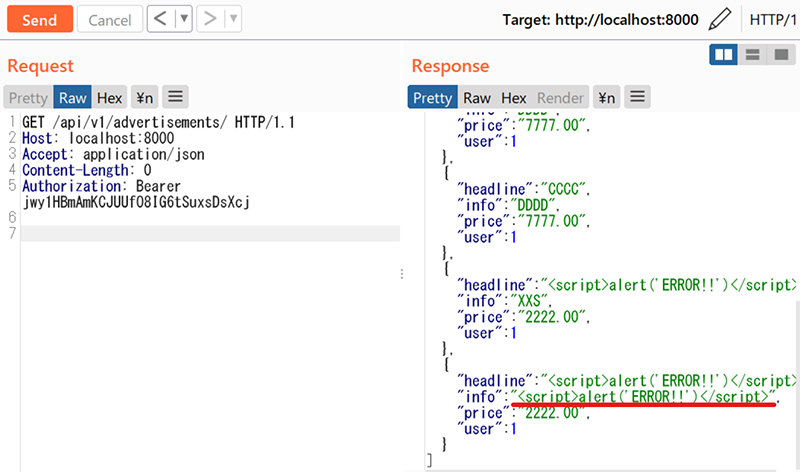The width and height of the screenshot is (800, 472).
Task: Open the forward history dropdown arrow
Action: tap(233, 19)
